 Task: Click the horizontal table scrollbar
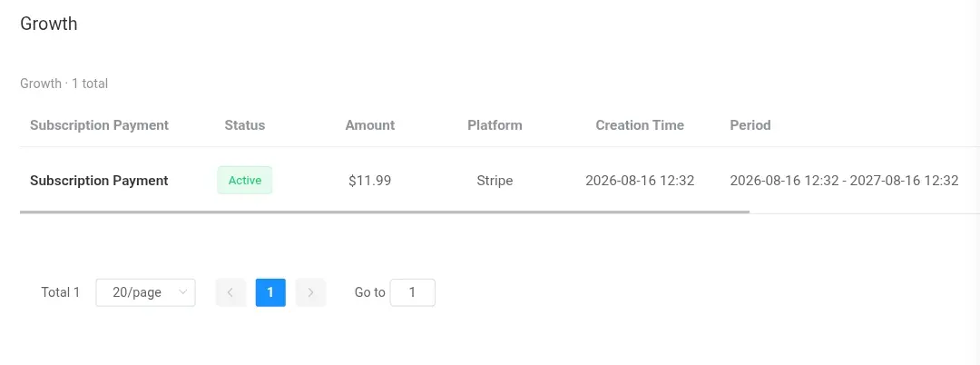385,212
